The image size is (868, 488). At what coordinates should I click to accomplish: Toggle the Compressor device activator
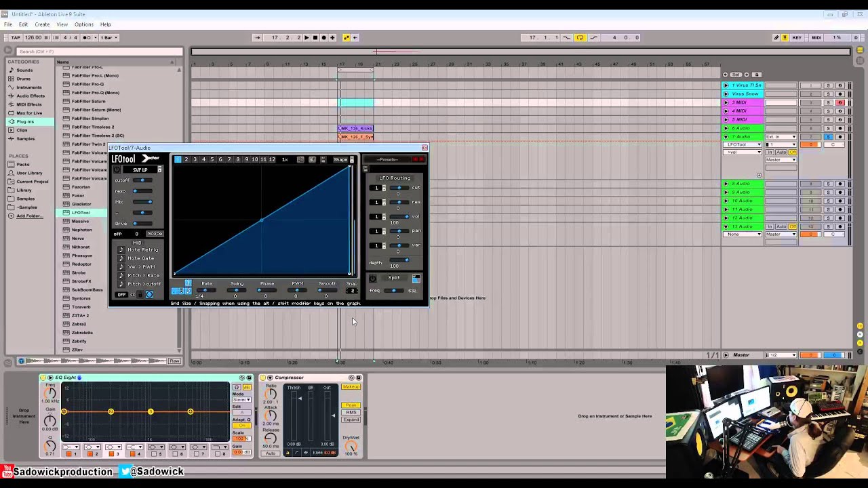click(262, 378)
